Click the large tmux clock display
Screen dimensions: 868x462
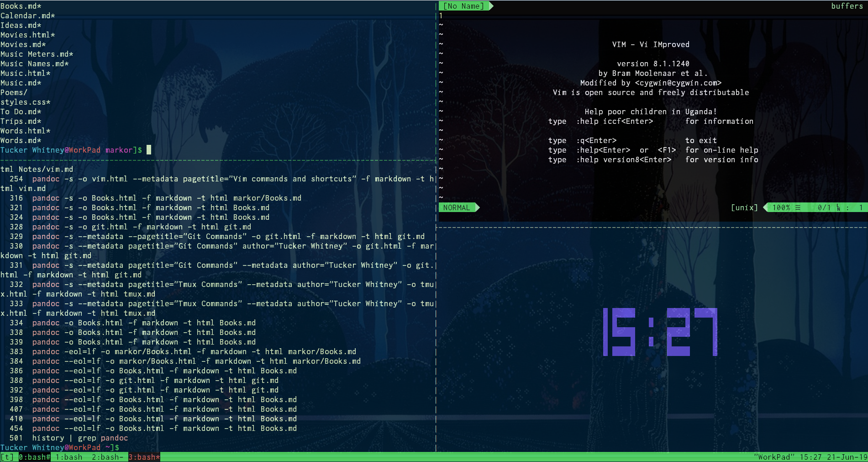click(660, 332)
